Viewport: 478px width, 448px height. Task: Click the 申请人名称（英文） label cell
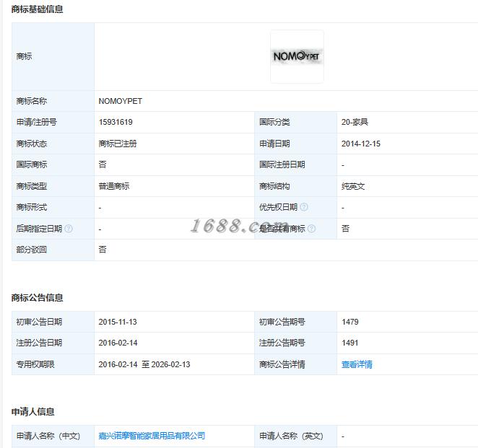pyautogui.click(x=295, y=436)
